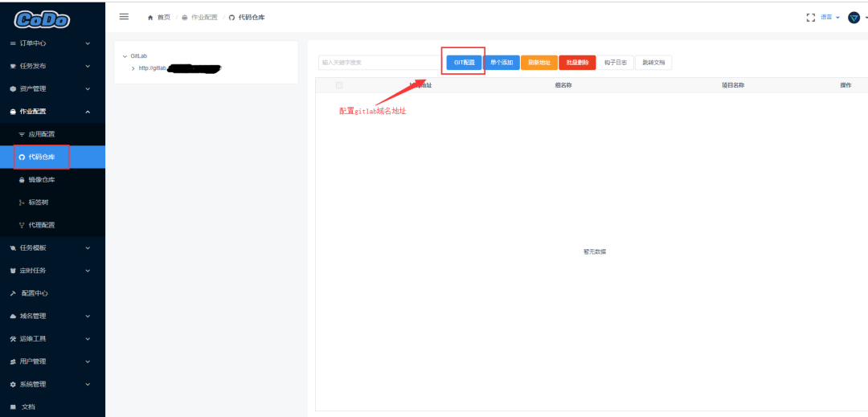868x417 pixels.
Task: Collapse the GitLab tree node arrow
Action: click(x=125, y=56)
